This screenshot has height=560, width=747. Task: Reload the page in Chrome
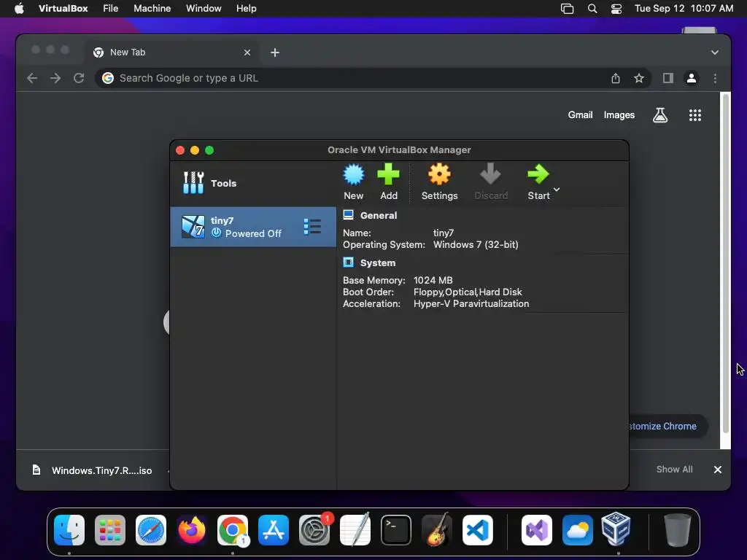click(79, 78)
